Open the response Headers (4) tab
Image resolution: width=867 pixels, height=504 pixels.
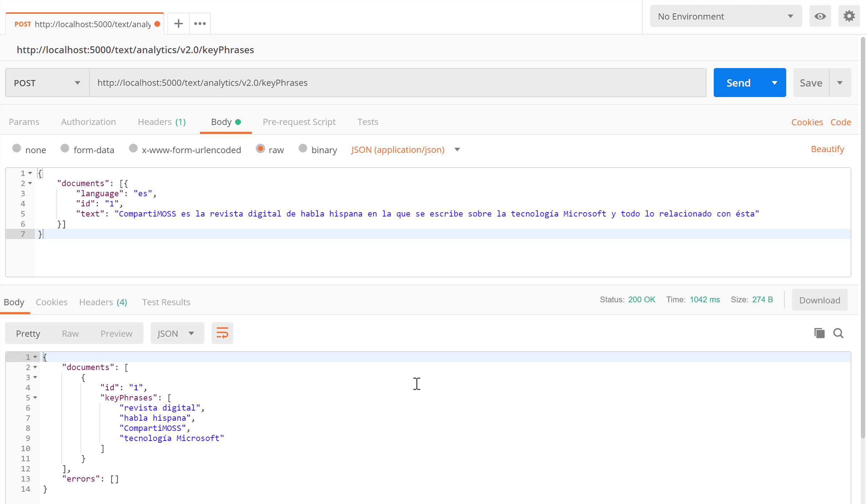[103, 302]
